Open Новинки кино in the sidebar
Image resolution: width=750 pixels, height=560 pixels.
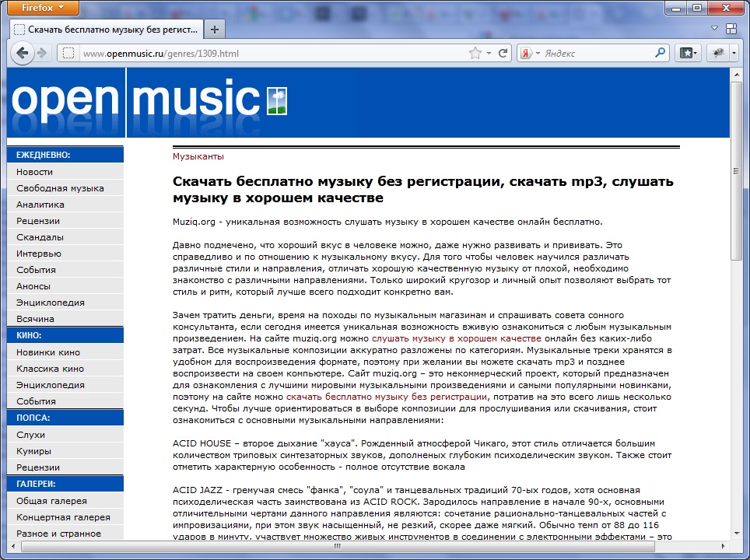coord(65,352)
